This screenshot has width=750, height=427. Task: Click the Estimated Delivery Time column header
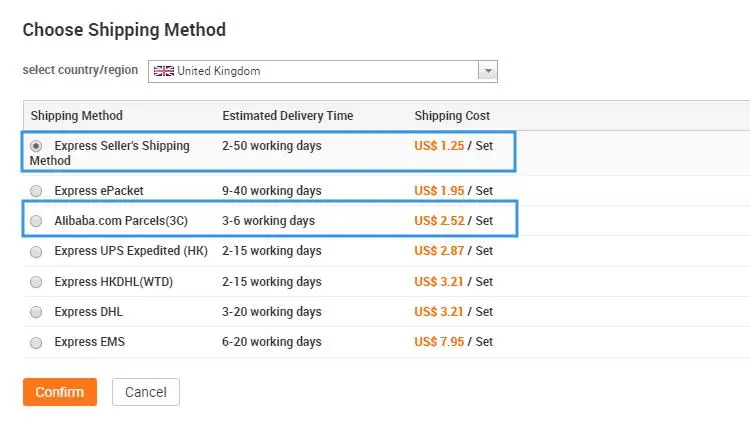287,116
